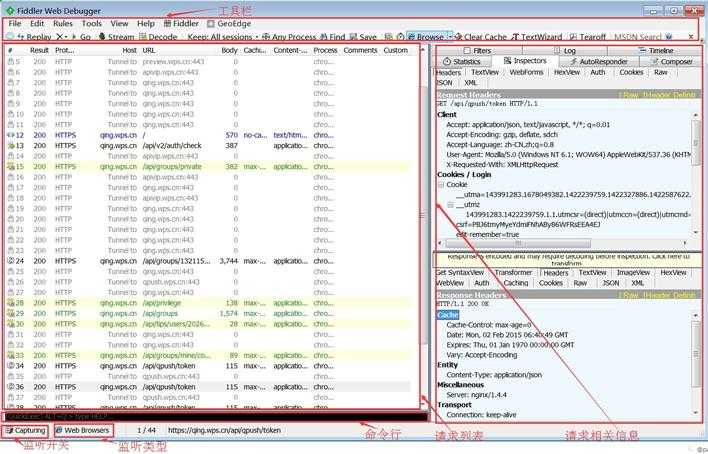This screenshot has width=708, height=454.
Task: Click the Browse toolbar button
Action: 429,37
